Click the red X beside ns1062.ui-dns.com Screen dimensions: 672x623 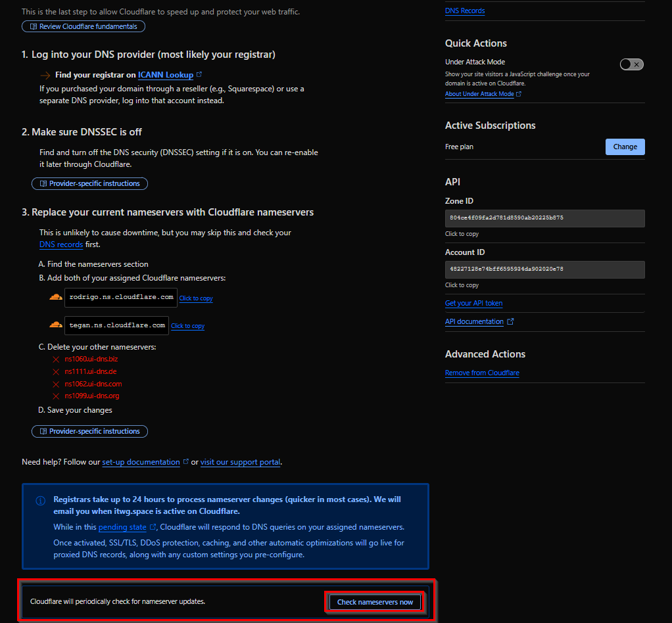[x=56, y=384]
